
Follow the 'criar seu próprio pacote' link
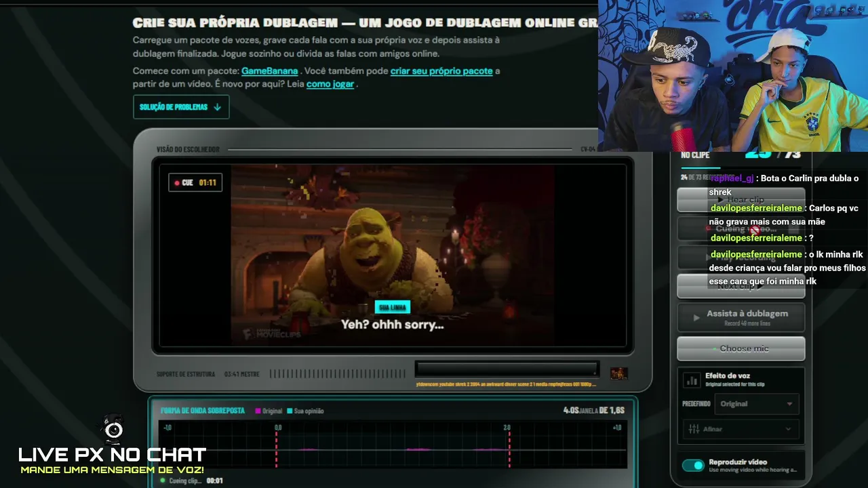click(441, 71)
